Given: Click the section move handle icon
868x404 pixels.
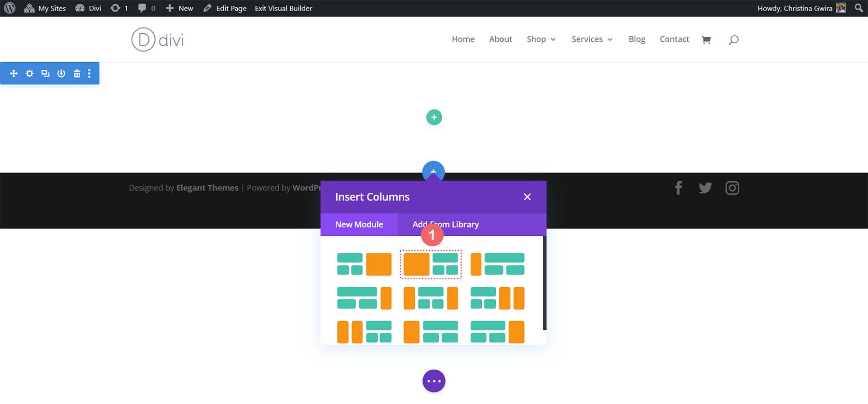Looking at the screenshot, I should tap(14, 73).
